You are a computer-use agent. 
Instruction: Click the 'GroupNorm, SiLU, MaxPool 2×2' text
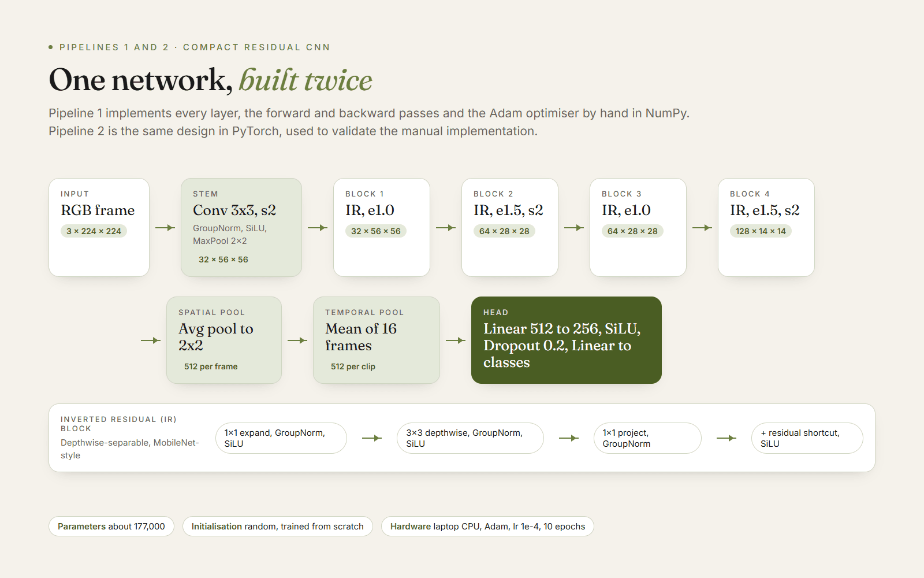(230, 235)
